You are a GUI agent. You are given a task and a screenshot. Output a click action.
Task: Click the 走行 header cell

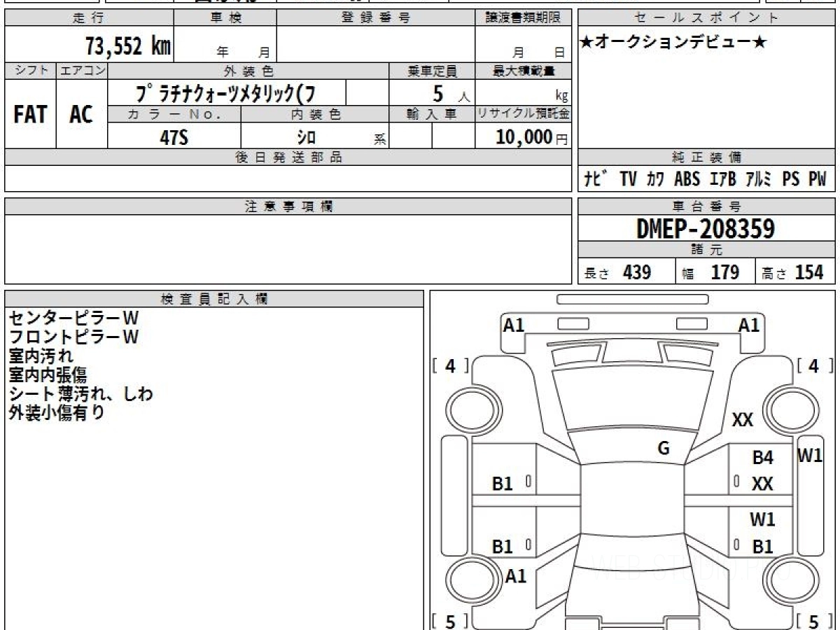coord(88,18)
